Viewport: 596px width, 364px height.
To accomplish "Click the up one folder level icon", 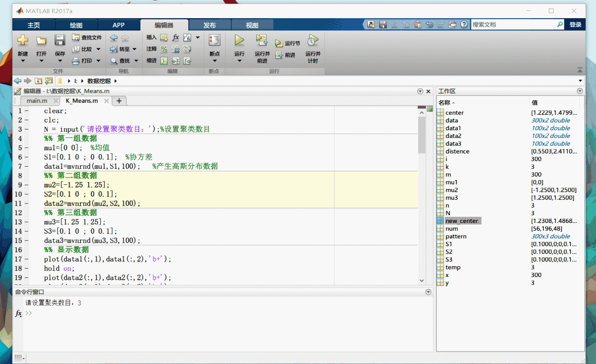I will pos(38,81).
